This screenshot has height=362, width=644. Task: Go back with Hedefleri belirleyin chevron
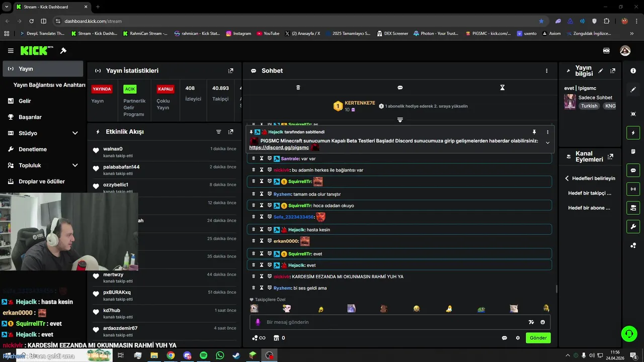(x=567, y=178)
